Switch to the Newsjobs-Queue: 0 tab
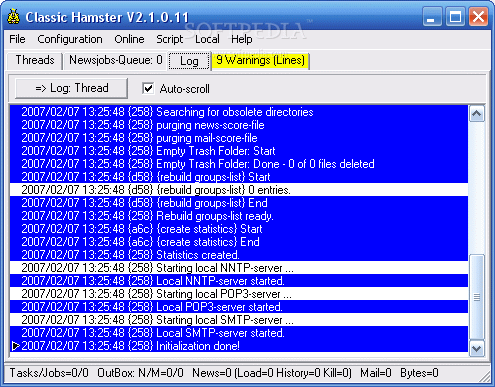Image resolution: width=495 pixels, height=387 pixels. (115, 60)
